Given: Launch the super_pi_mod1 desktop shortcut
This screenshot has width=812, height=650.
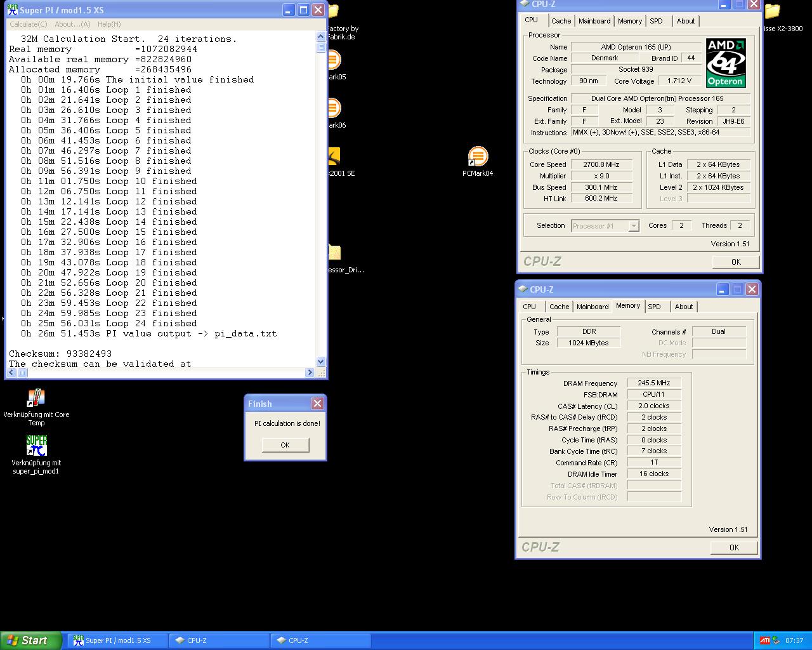Looking at the screenshot, I should (36, 446).
